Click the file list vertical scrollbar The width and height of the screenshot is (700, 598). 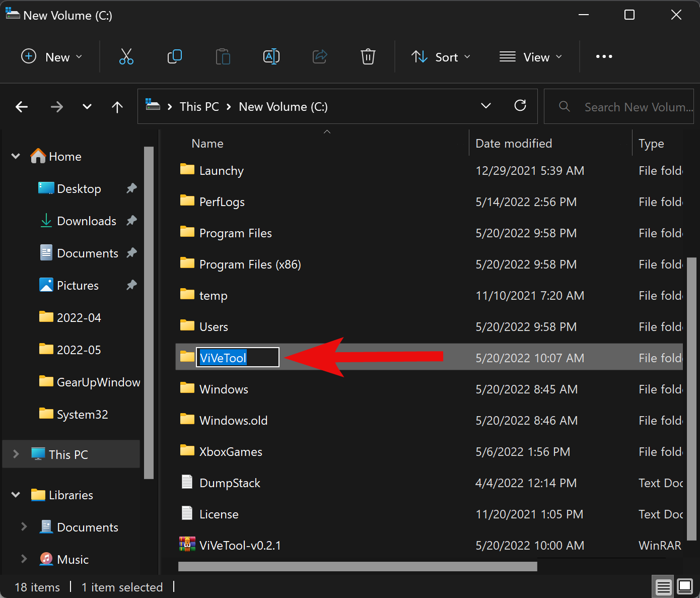[691, 398]
